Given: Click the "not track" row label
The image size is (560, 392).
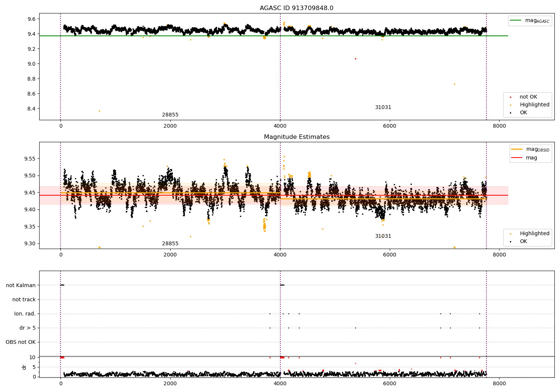Looking at the screenshot, I should tap(24, 300).
